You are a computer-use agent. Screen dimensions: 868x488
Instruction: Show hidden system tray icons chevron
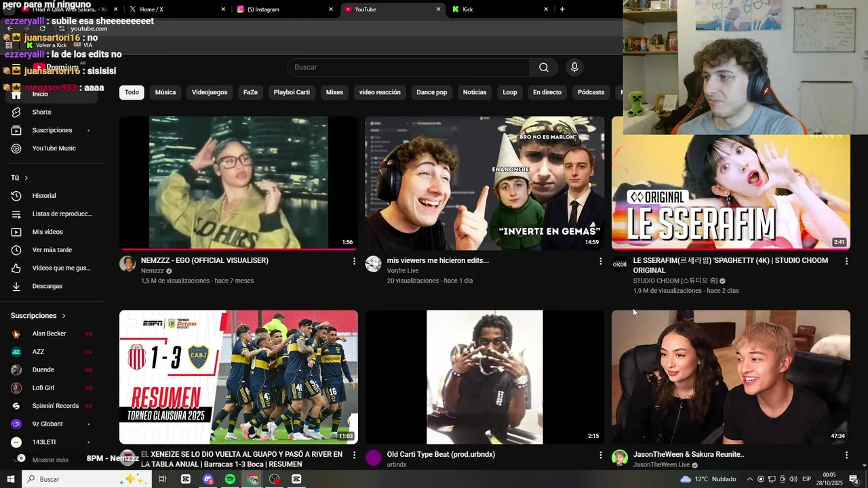749,479
